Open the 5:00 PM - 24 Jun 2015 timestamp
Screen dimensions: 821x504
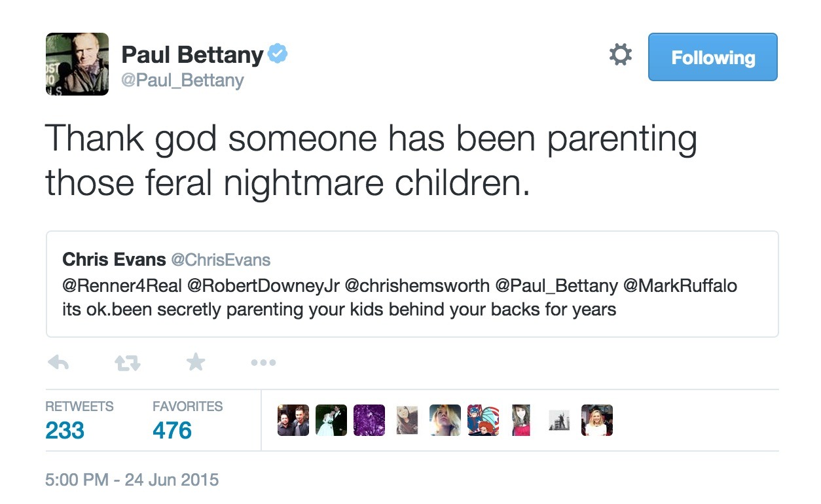132,479
